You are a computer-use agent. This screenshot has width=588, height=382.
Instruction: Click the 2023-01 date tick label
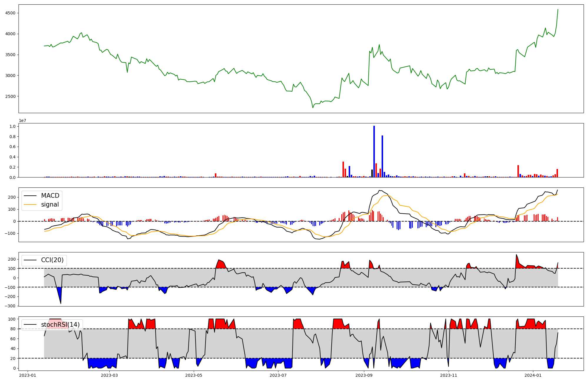(28, 375)
